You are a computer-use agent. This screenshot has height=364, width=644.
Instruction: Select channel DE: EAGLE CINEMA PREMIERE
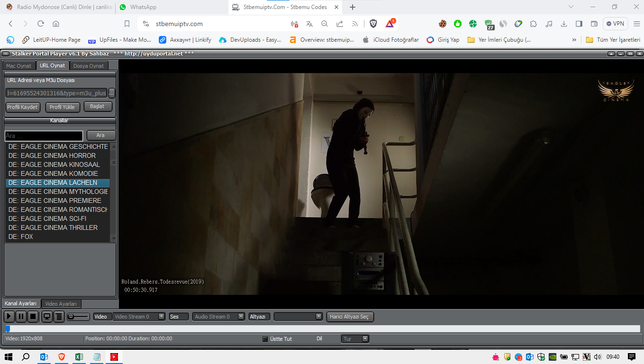[x=58, y=200]
